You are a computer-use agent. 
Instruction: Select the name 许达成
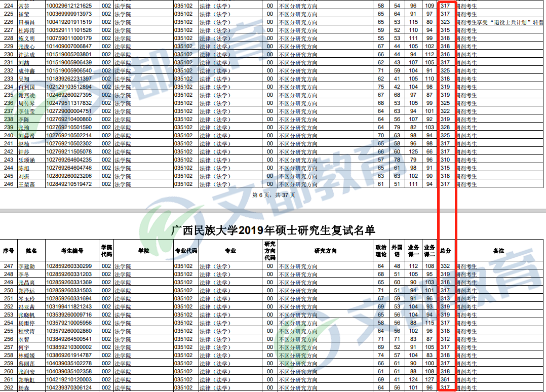[x=26, y=55]
